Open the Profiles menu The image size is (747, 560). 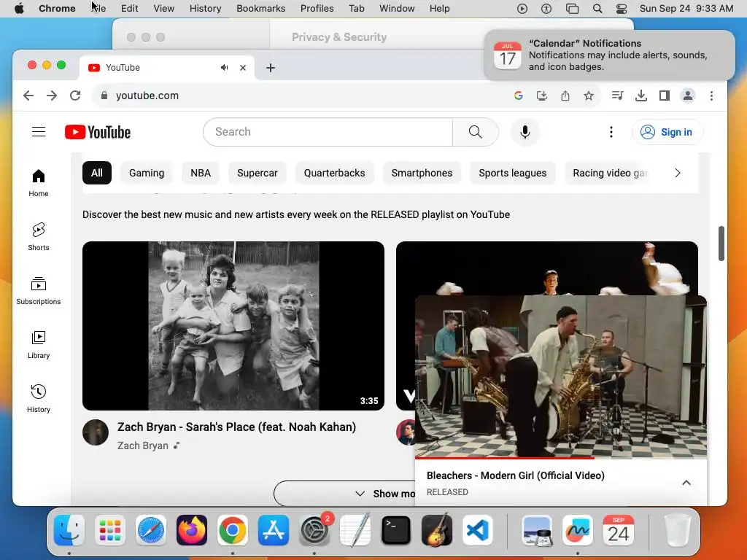coord(317,9)
